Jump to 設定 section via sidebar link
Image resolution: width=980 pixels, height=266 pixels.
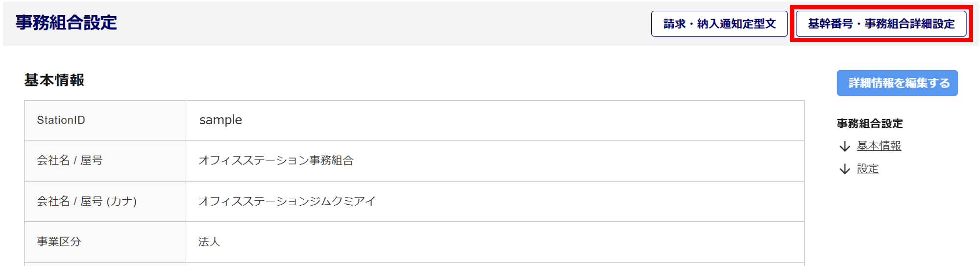[867, 169]
